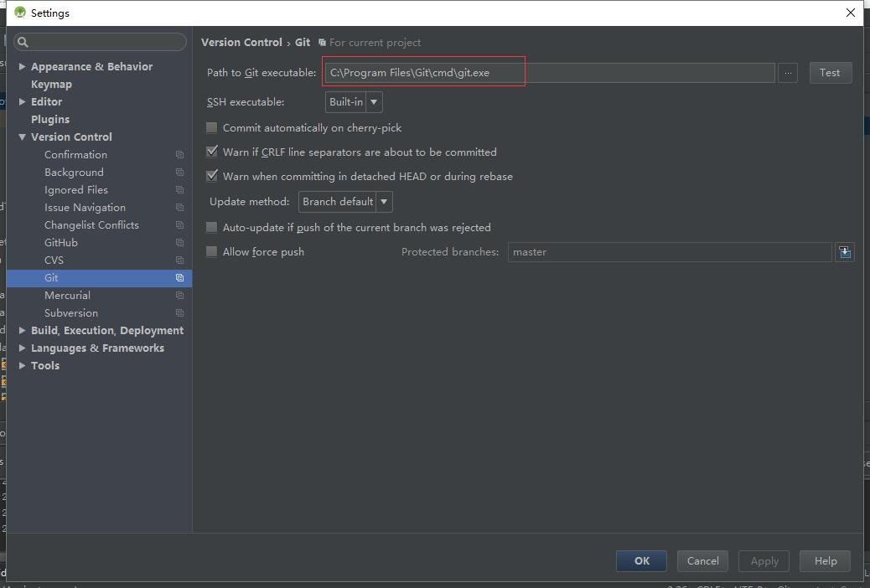Click the project-level icon next to Ignored Files
The height and width of the screenshot is (588, 870).
click(179, 189)
